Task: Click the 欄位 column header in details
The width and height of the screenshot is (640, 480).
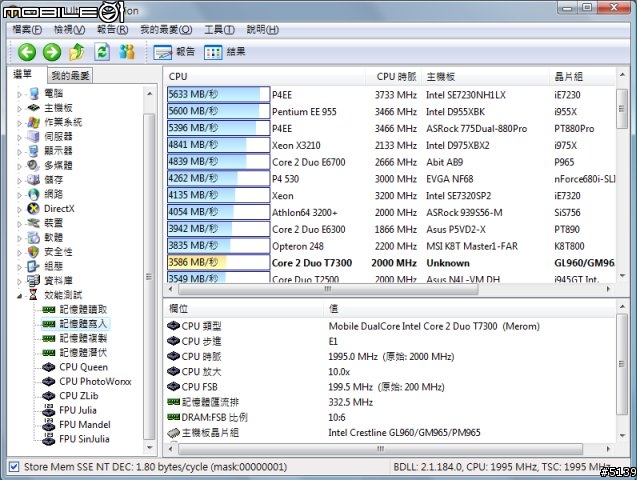Action: pos(244,309)
